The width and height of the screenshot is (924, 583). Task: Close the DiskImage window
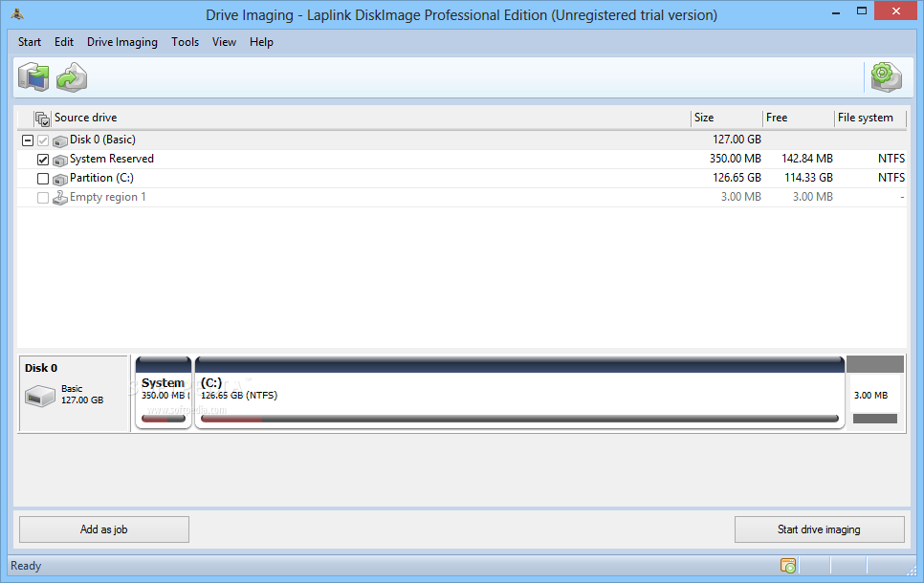tap(896, 11)
